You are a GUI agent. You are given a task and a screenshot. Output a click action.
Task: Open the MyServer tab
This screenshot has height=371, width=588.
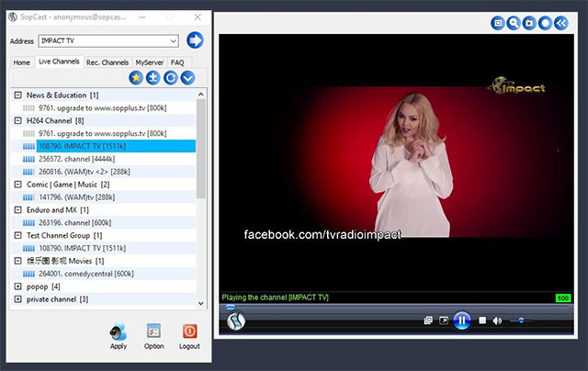click(x=149, y=62)
